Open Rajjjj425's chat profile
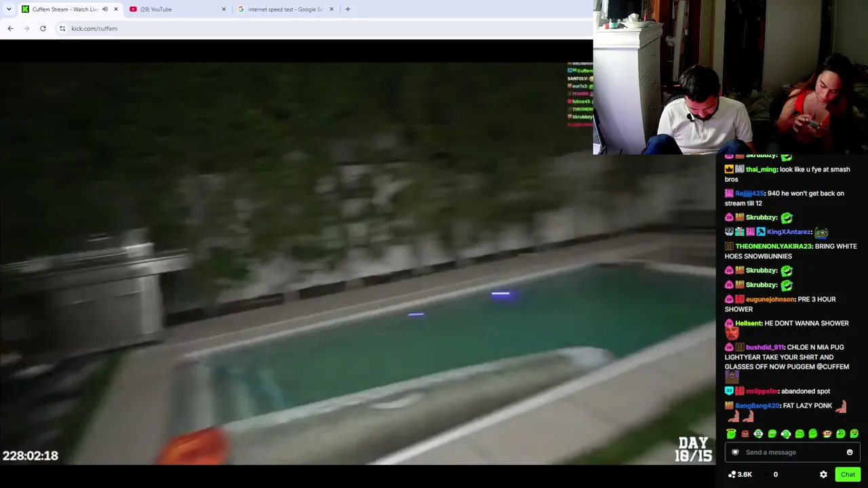 pyautogui.click(x=749, y=193)
